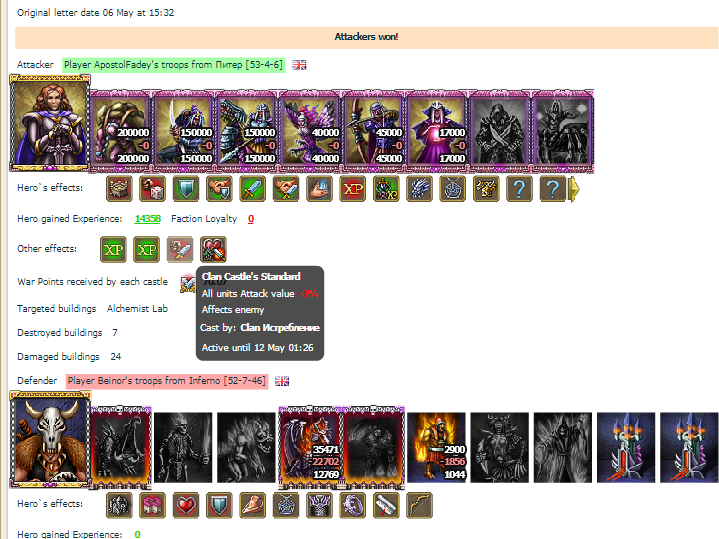
Task: Click the bow icon in defender hero's effects
Action: (x=419, y=506)
